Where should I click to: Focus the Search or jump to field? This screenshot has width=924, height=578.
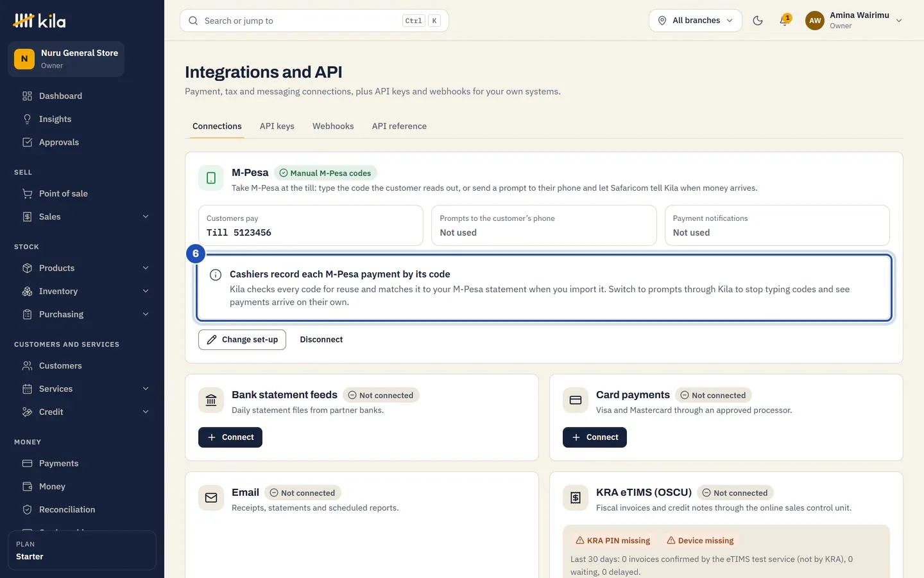[x=314, y=21]
